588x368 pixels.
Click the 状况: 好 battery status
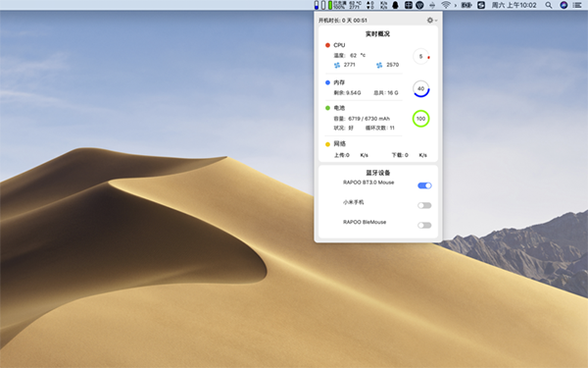[x=344, y=128]
